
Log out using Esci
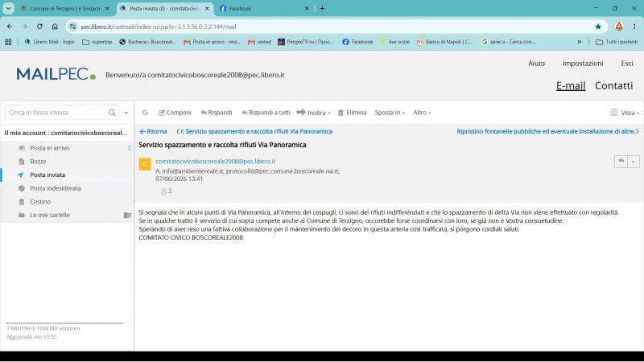pos(627,64)
